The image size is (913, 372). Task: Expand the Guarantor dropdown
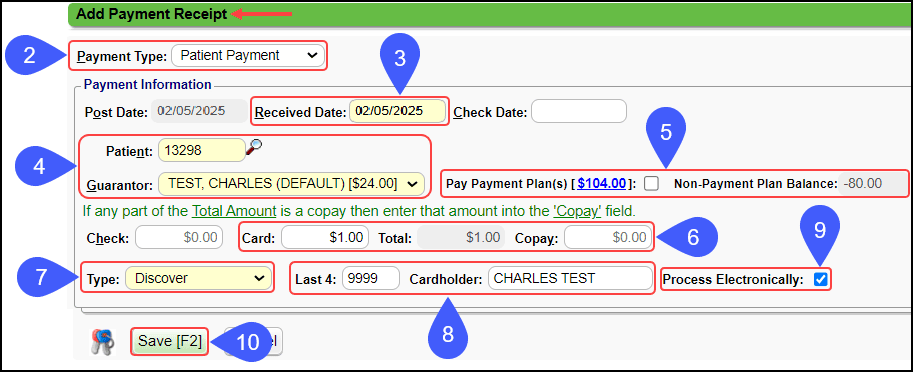pyautogui.click(x=291, y=184)
